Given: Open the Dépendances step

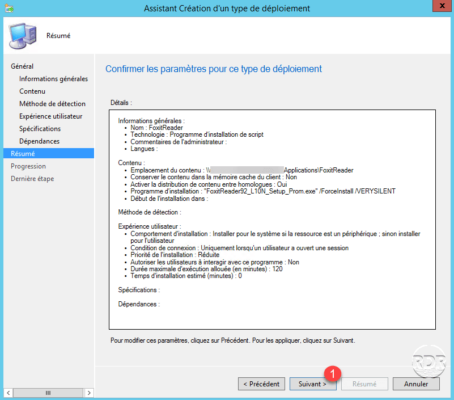Looking at the screenshot, I should point(39,141).
